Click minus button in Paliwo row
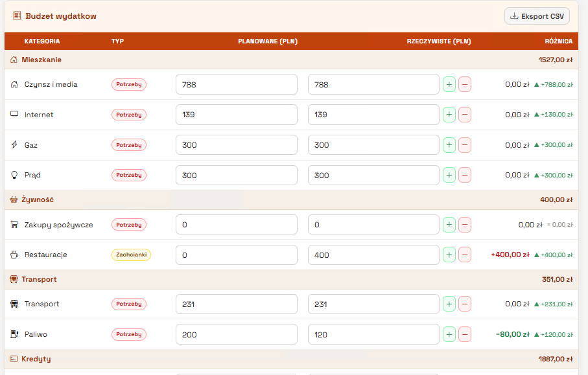Viewport: 588px width, 375px height. coord(465,334)
